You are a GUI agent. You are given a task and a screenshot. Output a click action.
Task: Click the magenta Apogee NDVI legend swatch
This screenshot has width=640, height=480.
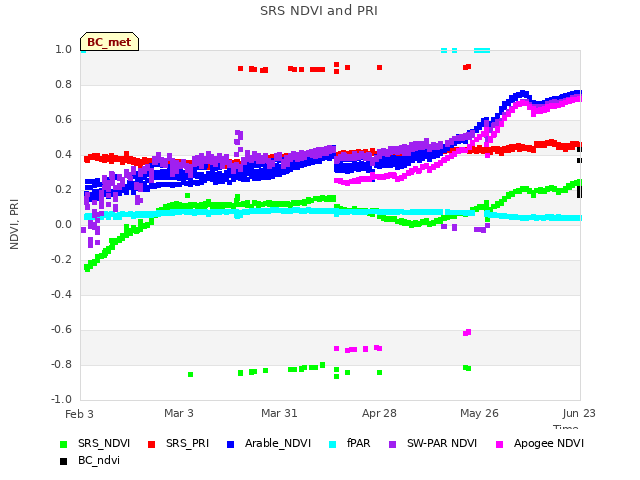(499, 444)
